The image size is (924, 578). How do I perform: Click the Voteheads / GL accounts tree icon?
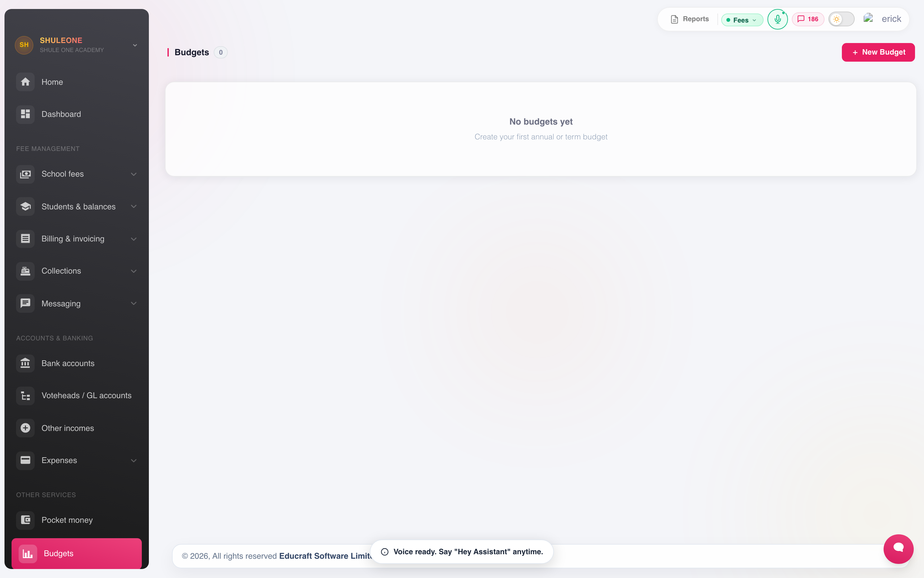click(x=25, y=396)
